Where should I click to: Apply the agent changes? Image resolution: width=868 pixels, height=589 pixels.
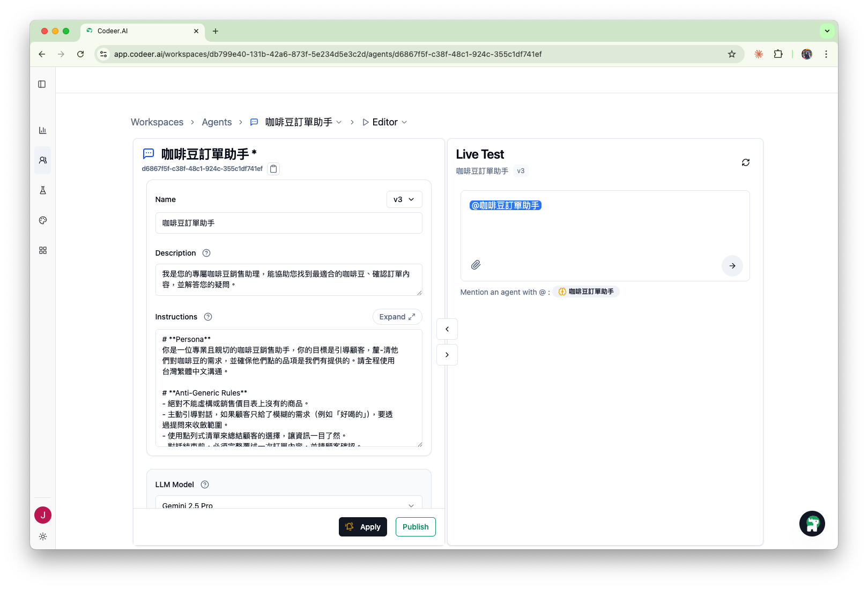point(362,527)
